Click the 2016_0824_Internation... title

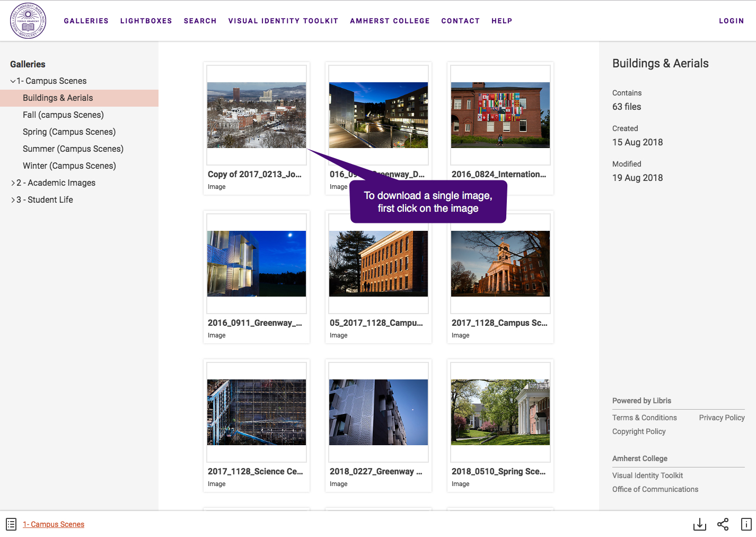tap(499, 174)
